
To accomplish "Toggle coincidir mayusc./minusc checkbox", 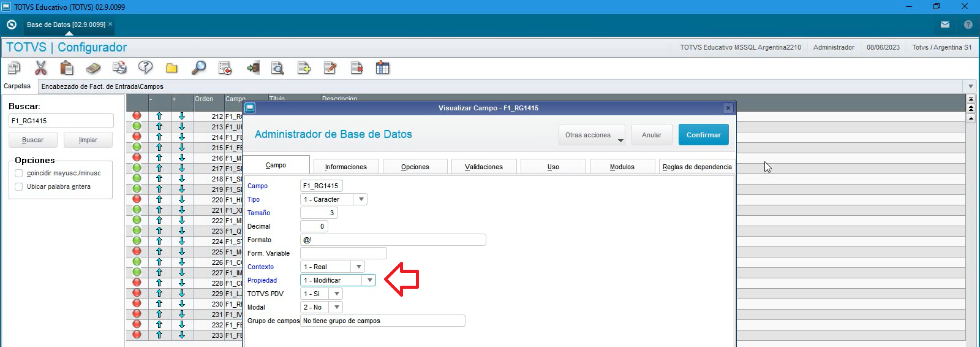I will [18, 173].
